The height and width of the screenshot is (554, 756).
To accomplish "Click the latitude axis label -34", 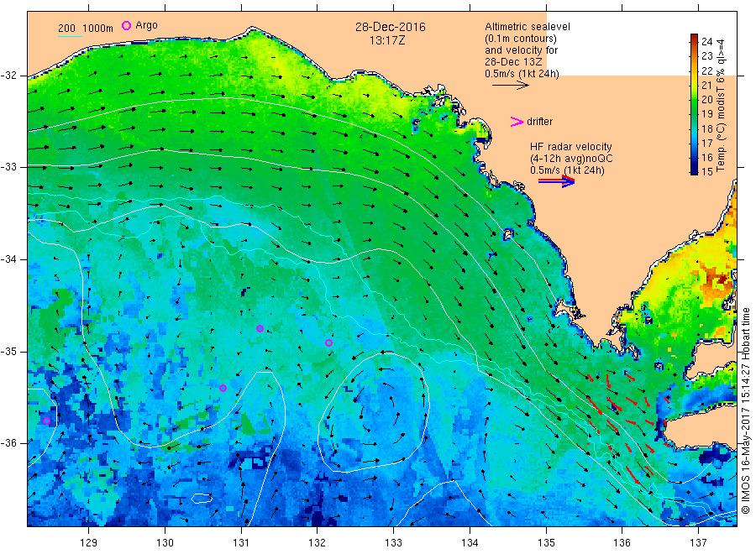I will click(x=8, y=259).
